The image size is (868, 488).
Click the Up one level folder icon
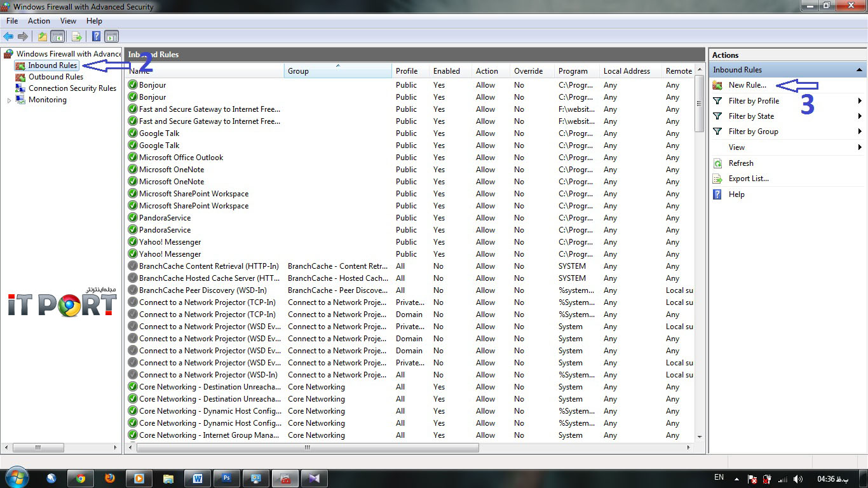[42, 36]
